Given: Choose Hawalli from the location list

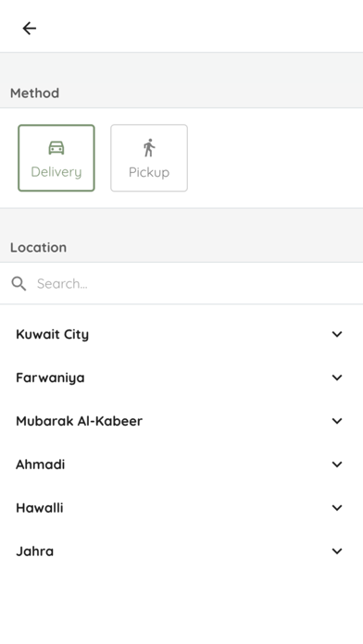Looking at the screenshot, I should 181,508.
